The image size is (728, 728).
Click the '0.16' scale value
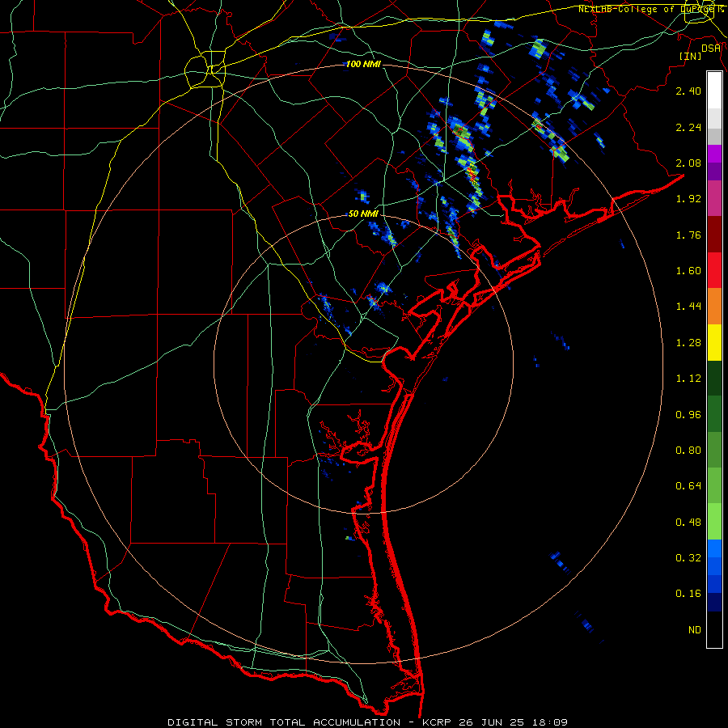688,594
